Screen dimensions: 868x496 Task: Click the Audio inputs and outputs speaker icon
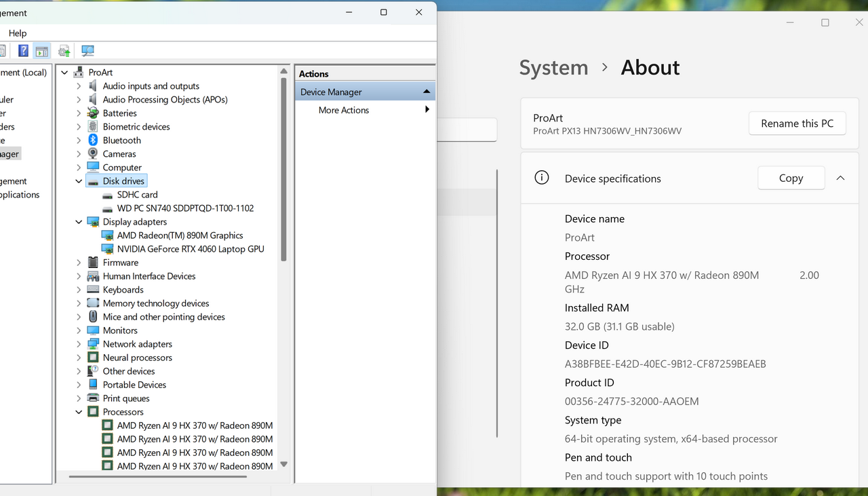click(x=93, y=86)
